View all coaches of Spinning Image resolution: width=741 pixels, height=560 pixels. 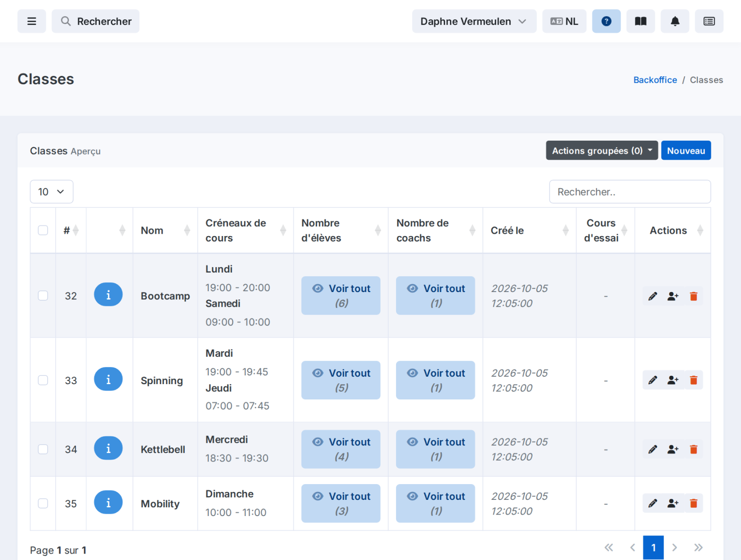[435, 380]
